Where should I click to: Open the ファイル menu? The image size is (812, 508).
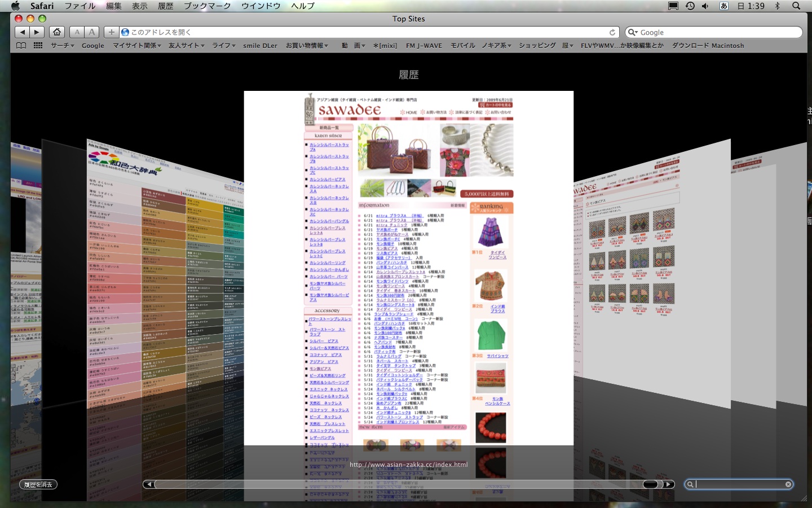click(80, 6)
